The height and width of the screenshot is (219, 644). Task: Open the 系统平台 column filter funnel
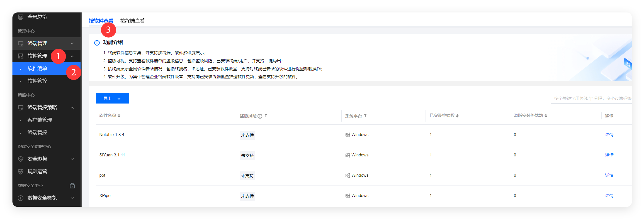tap(365, 115)
